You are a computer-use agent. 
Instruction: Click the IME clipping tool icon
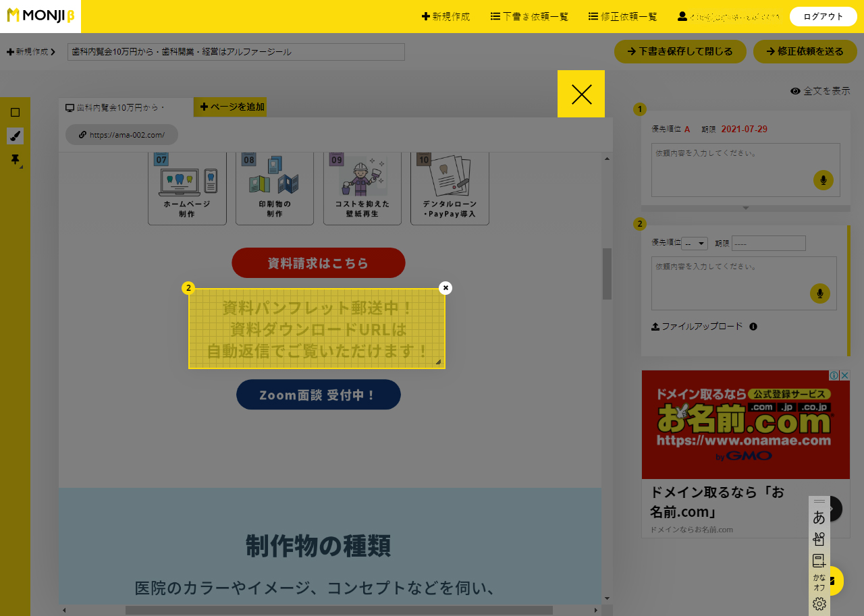(x=819, y=538)
